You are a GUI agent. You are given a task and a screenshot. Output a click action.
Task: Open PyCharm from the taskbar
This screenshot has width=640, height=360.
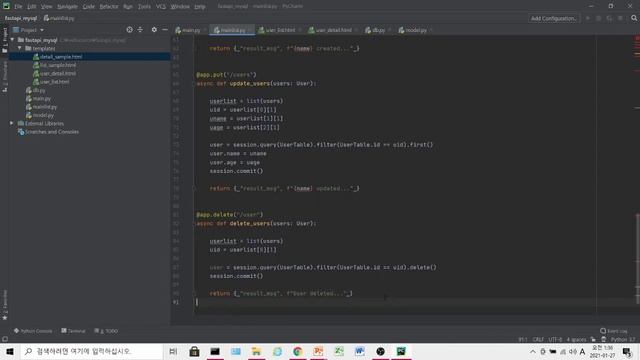pos(401,351)
